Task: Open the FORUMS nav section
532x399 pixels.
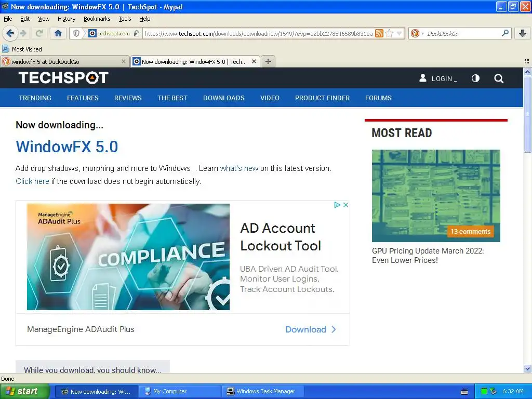Action: click(378, 98)
